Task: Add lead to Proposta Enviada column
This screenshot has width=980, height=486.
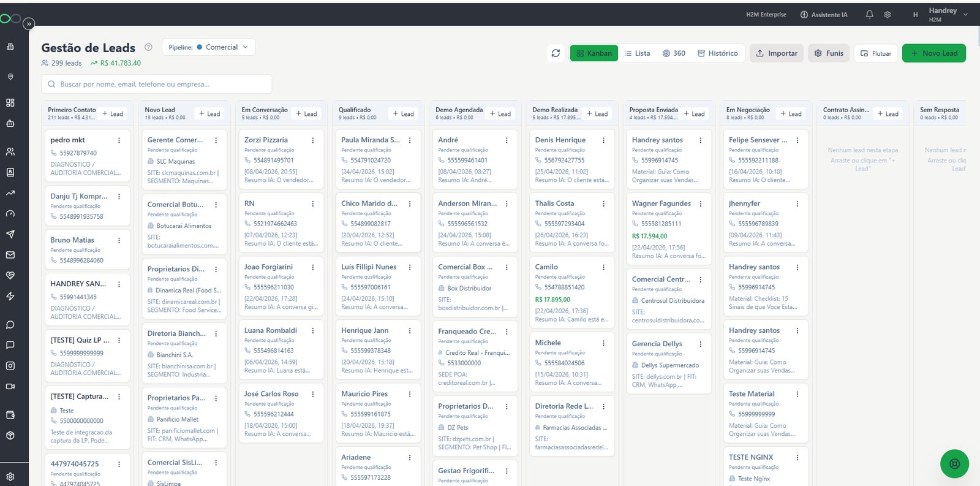Action: [x=695, y=113]
